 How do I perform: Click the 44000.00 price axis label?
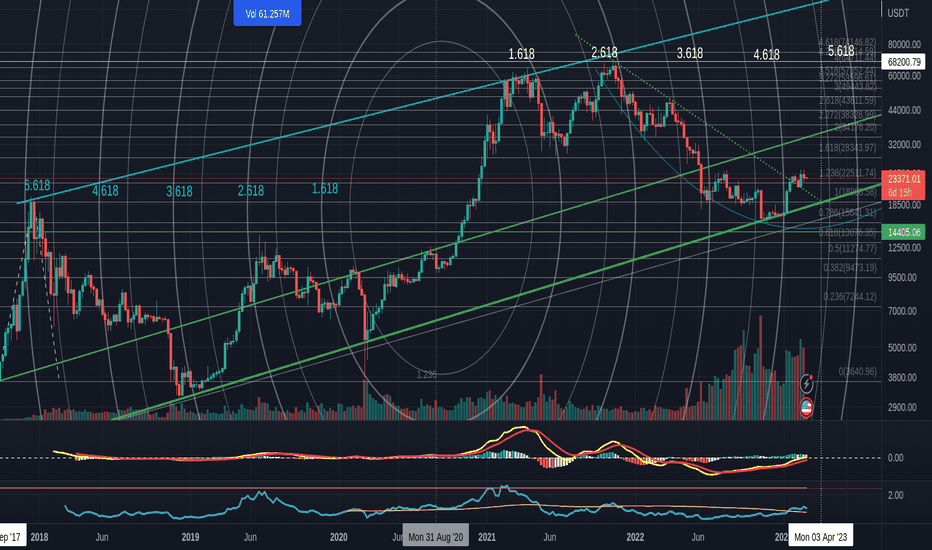coord(904,111)
